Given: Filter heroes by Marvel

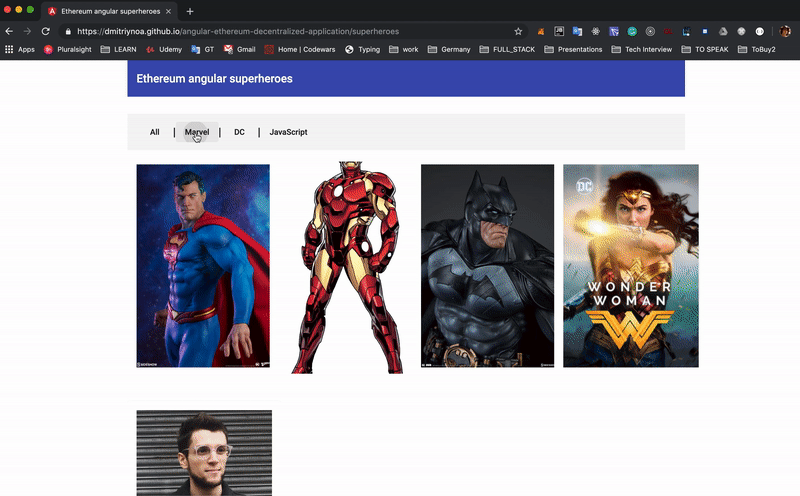Looking at the screenshot, I should click(x=197, y=132).
